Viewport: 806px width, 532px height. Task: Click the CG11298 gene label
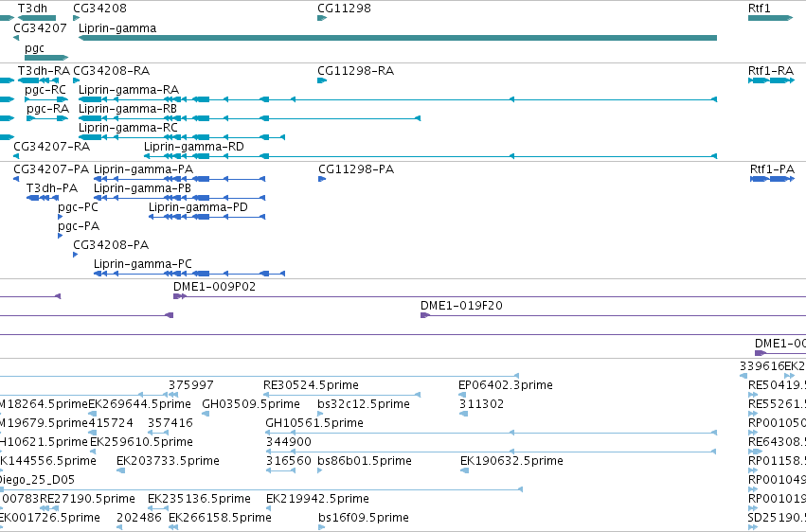tap(344, 9)
